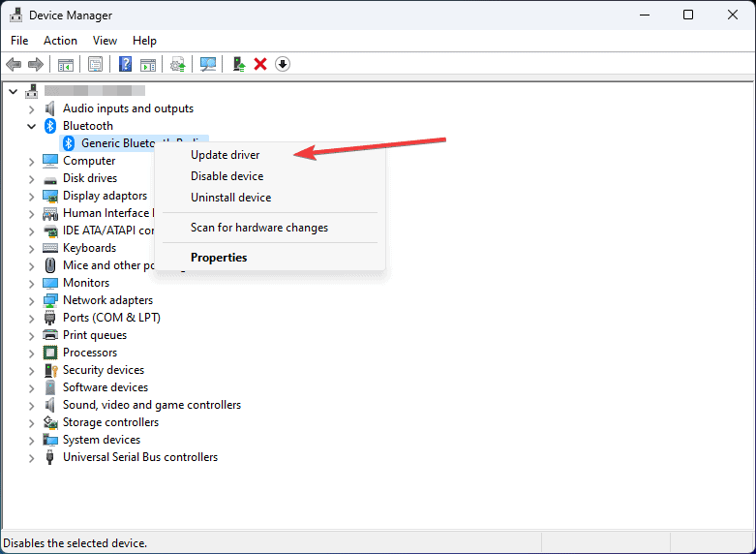Collapse the root computer node
Image resolution: width=756 pixels, height=554 pixels.
pyautogui.click(x=13, y=91)
